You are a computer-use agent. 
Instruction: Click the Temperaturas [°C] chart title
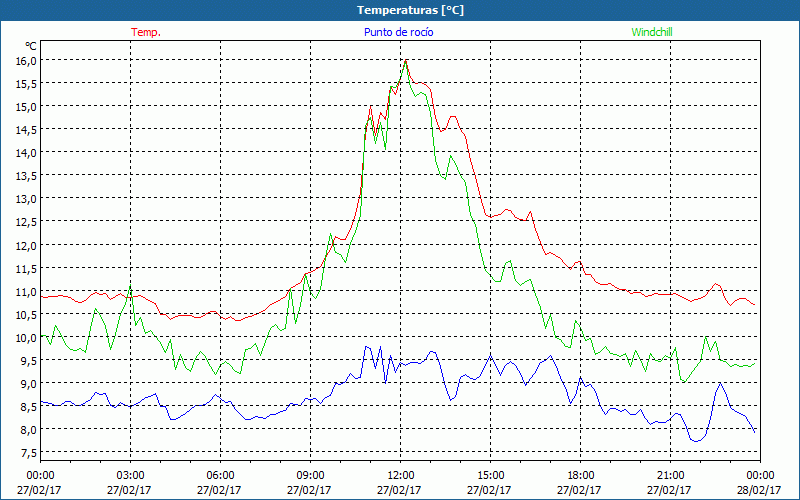pyautogui.click(x=410, y=10)
